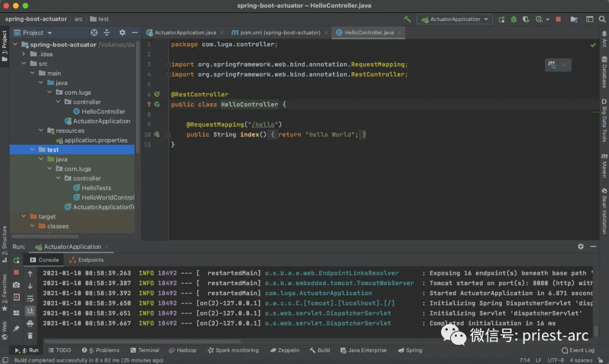The image size is (609, 364).
Task: Open the ActuatorApplication run configuration dropdown
Action: point(454,19)
